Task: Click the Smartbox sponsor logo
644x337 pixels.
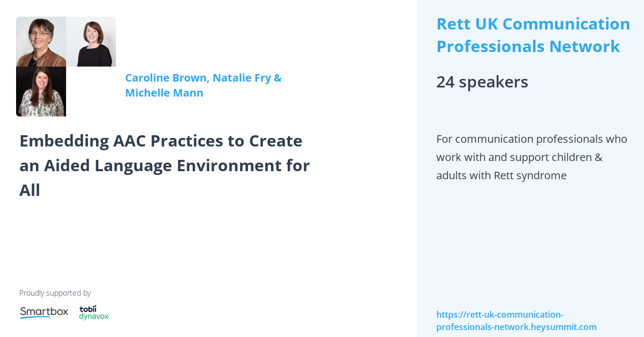Action: pos(44,312)
